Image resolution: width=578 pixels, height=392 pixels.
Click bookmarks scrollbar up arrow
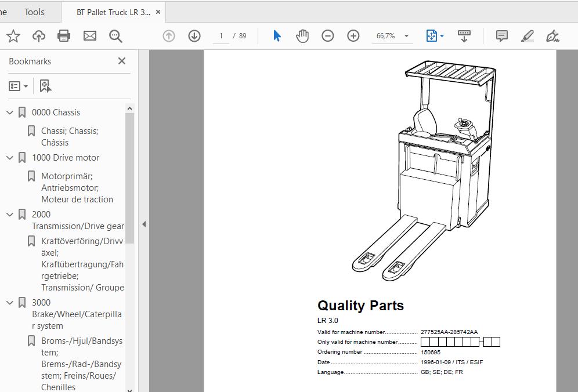129,108
